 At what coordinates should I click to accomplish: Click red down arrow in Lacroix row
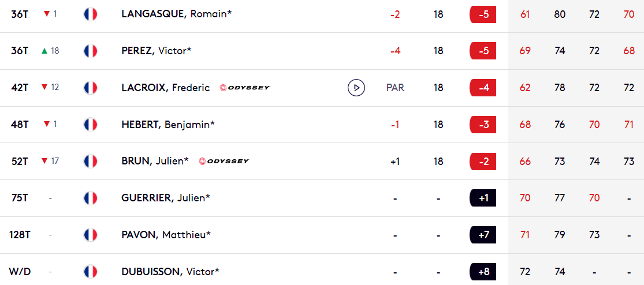point(45,87)
